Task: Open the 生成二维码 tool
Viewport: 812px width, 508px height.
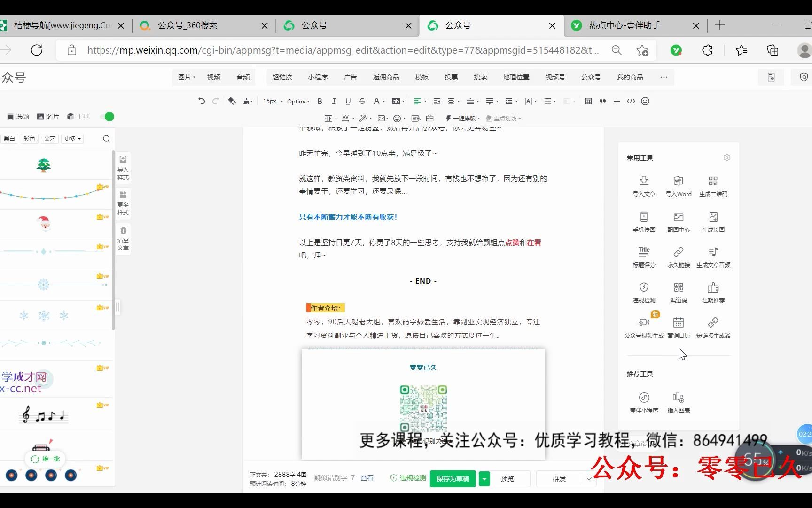Action: click(x=713, y=186)
